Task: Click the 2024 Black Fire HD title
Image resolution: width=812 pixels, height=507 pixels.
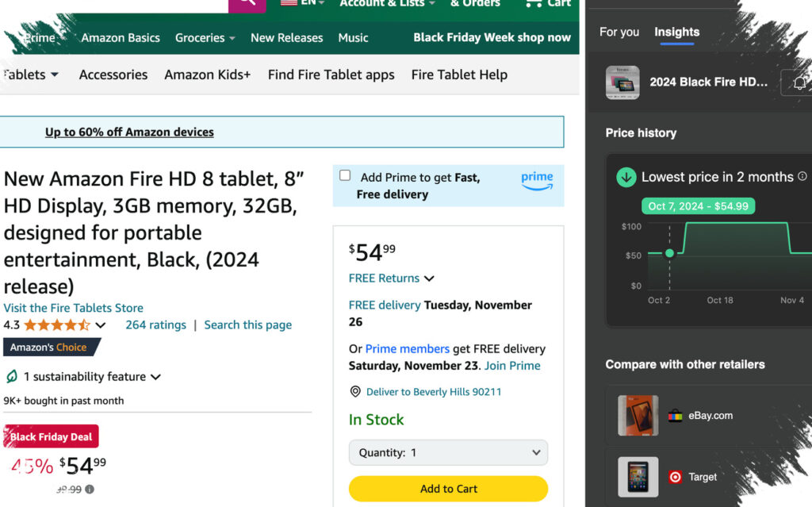Action: pyautogui.click(x=708, y=82)
